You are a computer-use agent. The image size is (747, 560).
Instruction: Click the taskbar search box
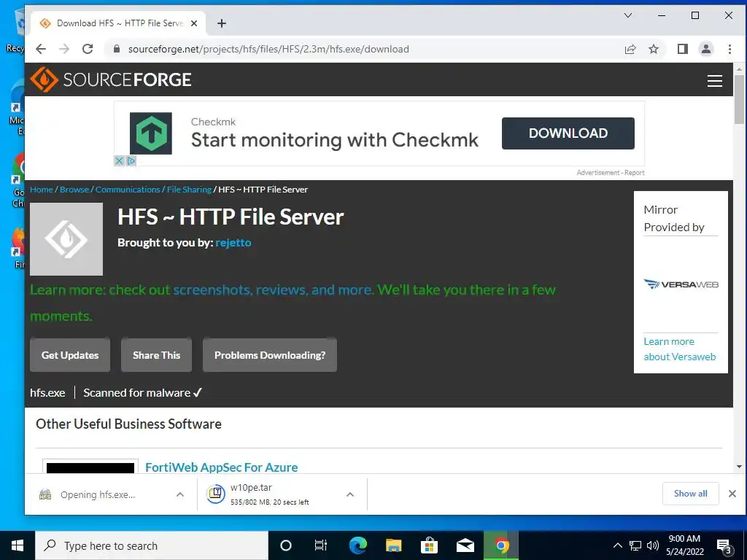tap(152, 545)
